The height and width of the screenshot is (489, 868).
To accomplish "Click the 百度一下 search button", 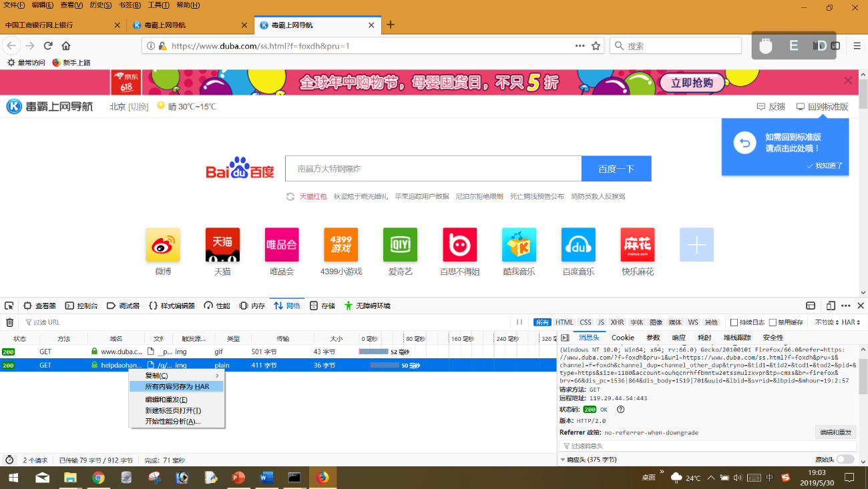I will coord(616,169).
